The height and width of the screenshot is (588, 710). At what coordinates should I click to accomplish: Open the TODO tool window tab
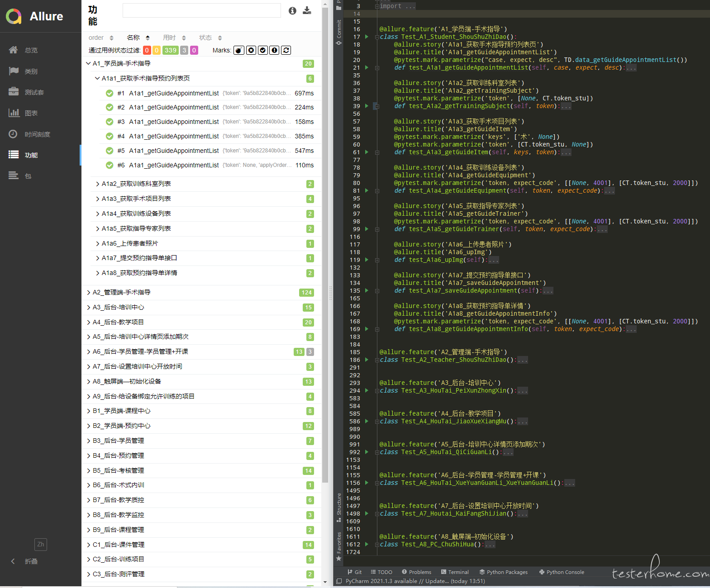point(381,572)
